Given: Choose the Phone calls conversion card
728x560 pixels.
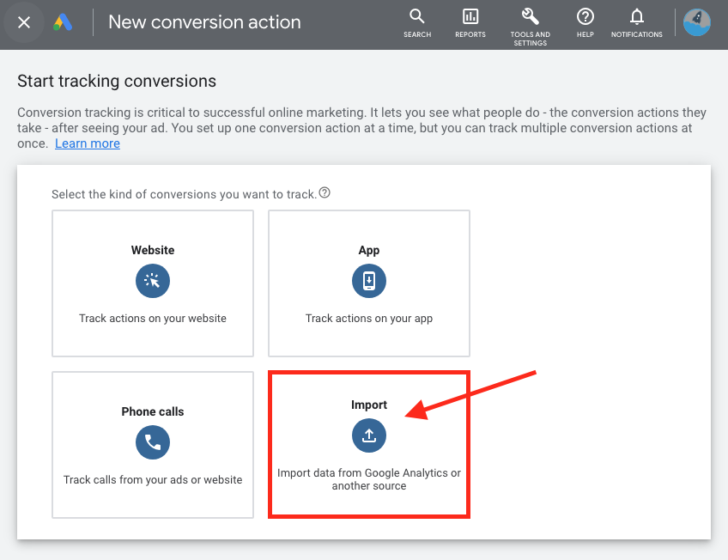Looking at the screenshot, I should point(153,445).
